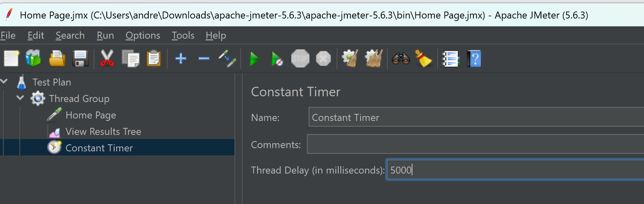
Task: Open Help with question mark book icon
Action: 474,59
